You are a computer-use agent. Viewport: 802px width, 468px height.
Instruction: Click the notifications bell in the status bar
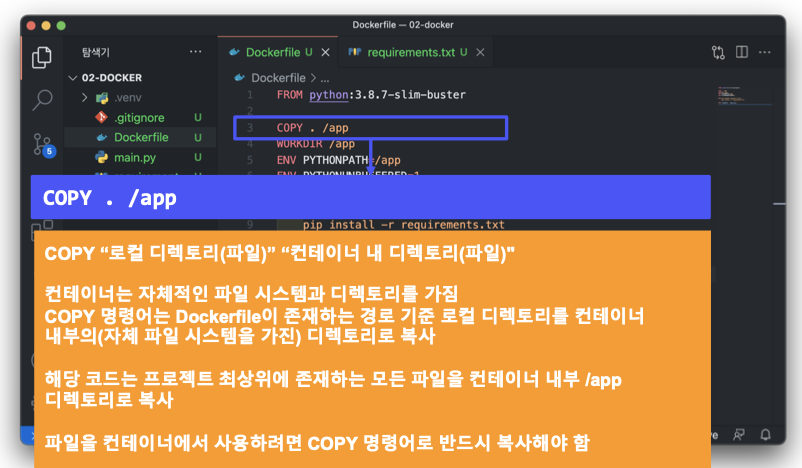765,435
